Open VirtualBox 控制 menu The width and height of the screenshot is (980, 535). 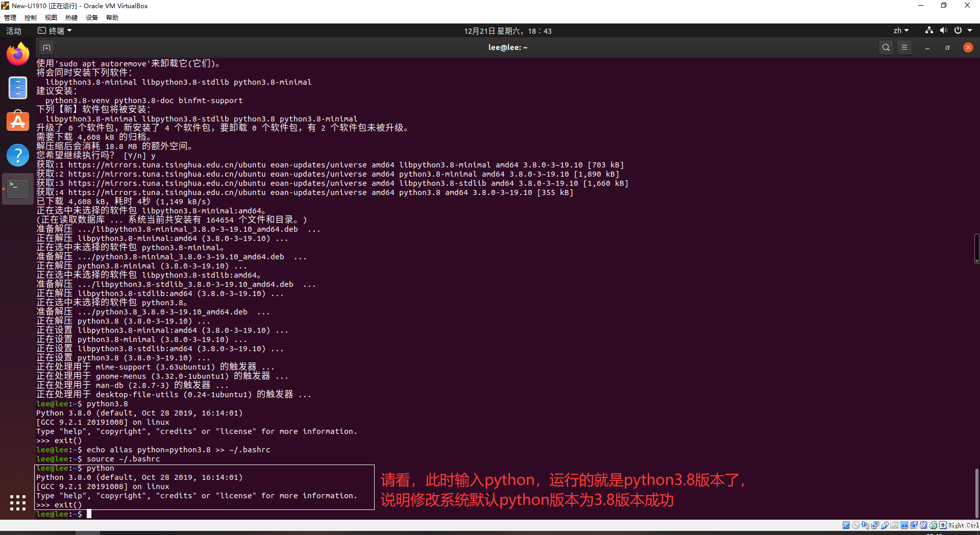click(31, 18)
